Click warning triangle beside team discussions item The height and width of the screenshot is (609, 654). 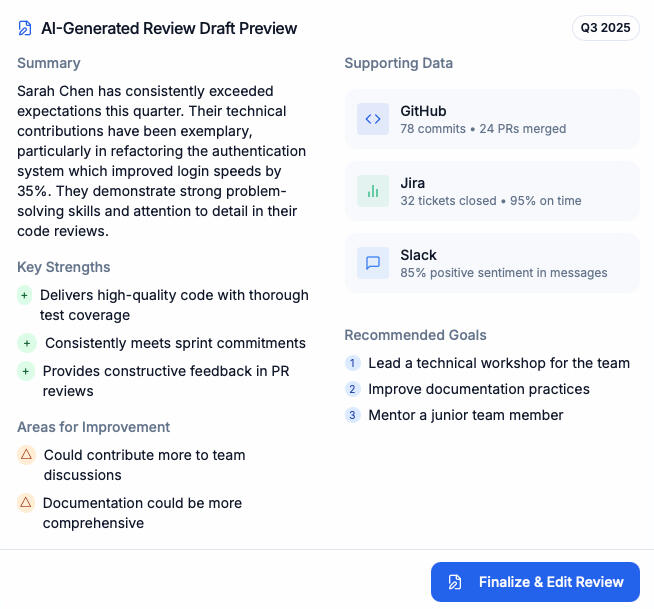[27, 455]
